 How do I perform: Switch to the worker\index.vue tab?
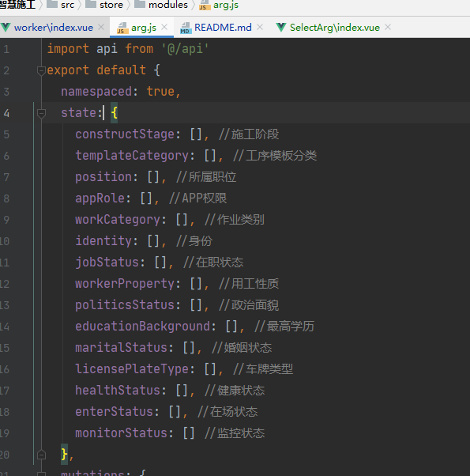(x=54, y=28)
